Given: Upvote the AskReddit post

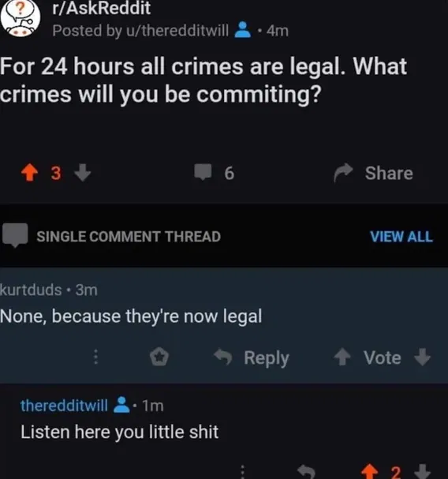Looking at the screenshot, I should (30, 173).
